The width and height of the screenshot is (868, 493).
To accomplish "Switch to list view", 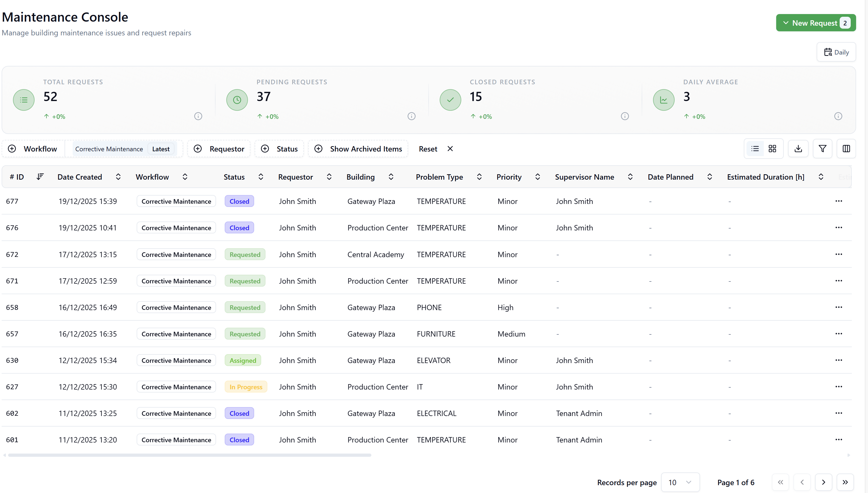I will tap(755, 149).
